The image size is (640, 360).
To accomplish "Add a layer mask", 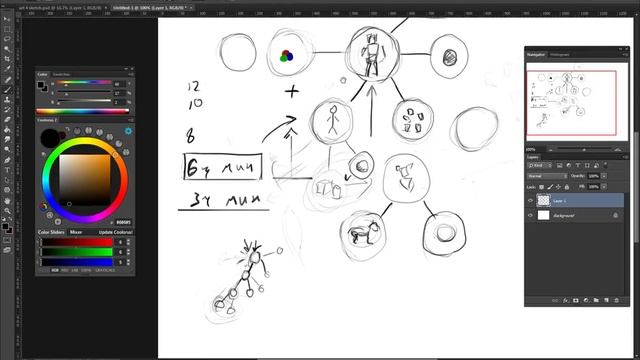I will [576, 300].
